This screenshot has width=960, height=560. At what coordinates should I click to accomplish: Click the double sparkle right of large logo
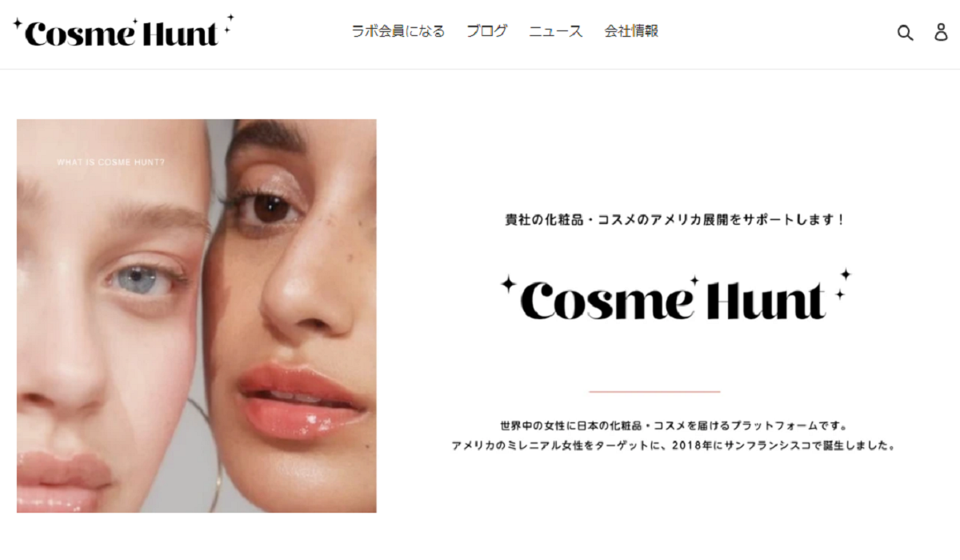click(x=843, y=283)
